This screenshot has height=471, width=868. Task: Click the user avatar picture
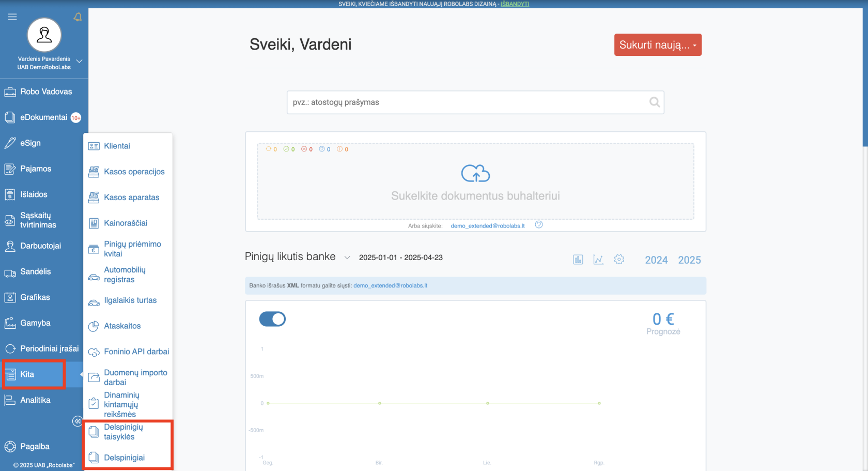[x=44, y=35]
